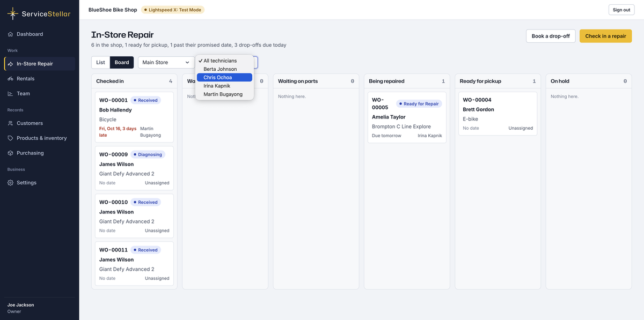Click the On hold column header
The height and width of the screenshot is (320, 644).
[589, 81]
